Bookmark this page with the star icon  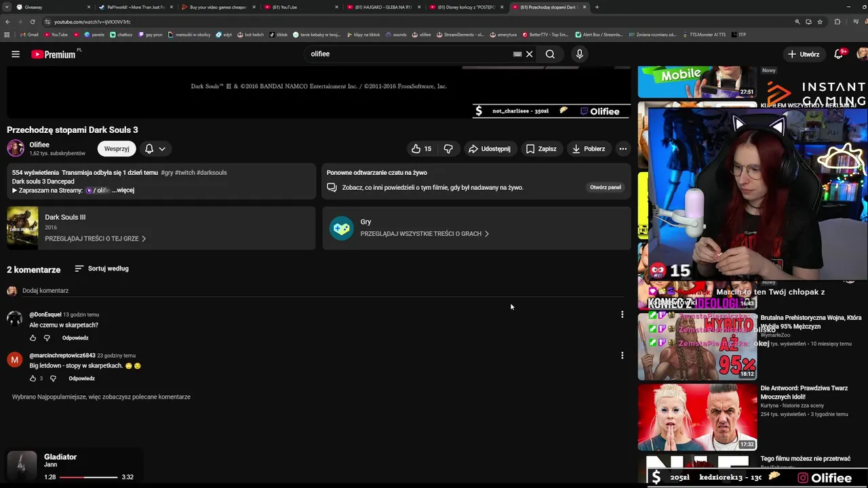tap(820, 22)
